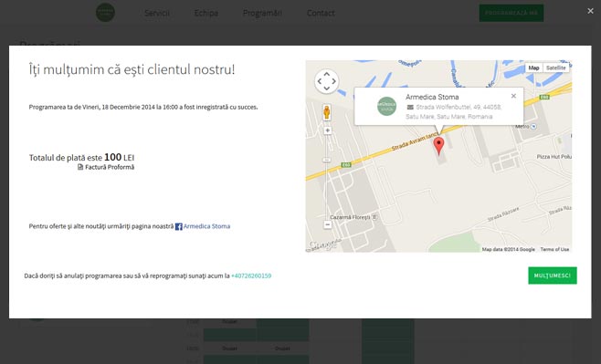Close the modal with top-right X
This screenshot has width=601, height=364.
click(x=590, y=11)
